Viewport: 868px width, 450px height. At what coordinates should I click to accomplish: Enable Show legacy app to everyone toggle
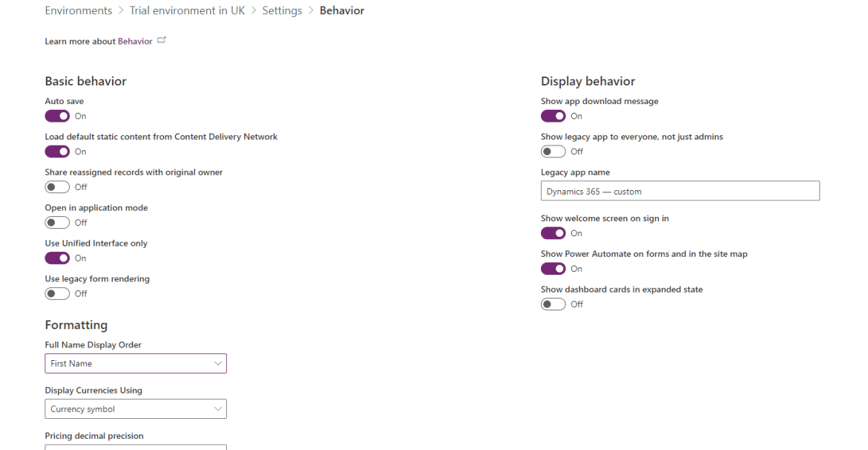tap(553, 151)
